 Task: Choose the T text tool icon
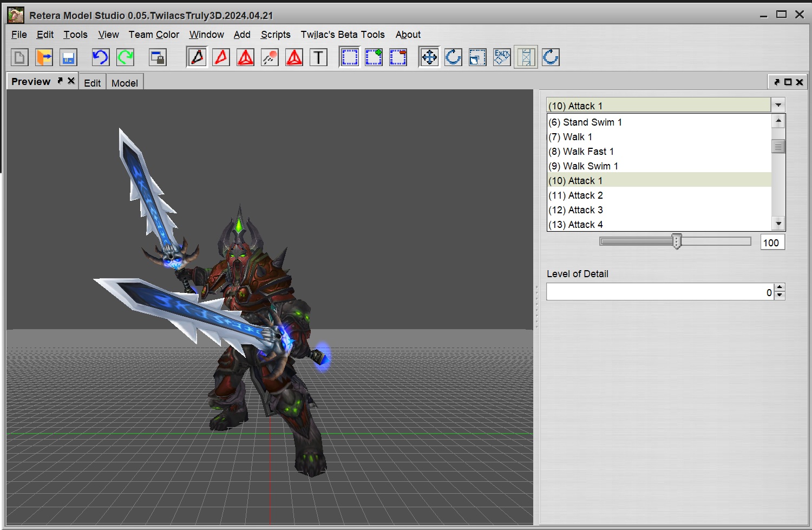pyautogui.click(x=319, y=57)
